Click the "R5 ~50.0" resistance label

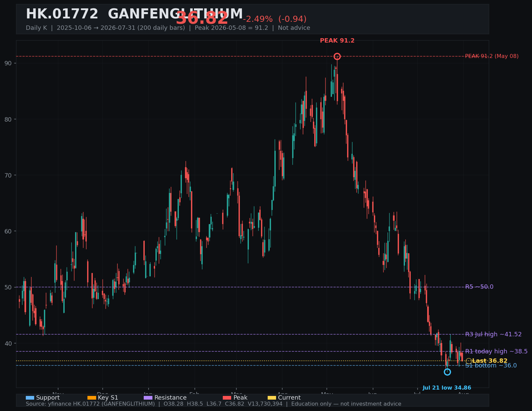pyautogui.click(x=479, y=287)
